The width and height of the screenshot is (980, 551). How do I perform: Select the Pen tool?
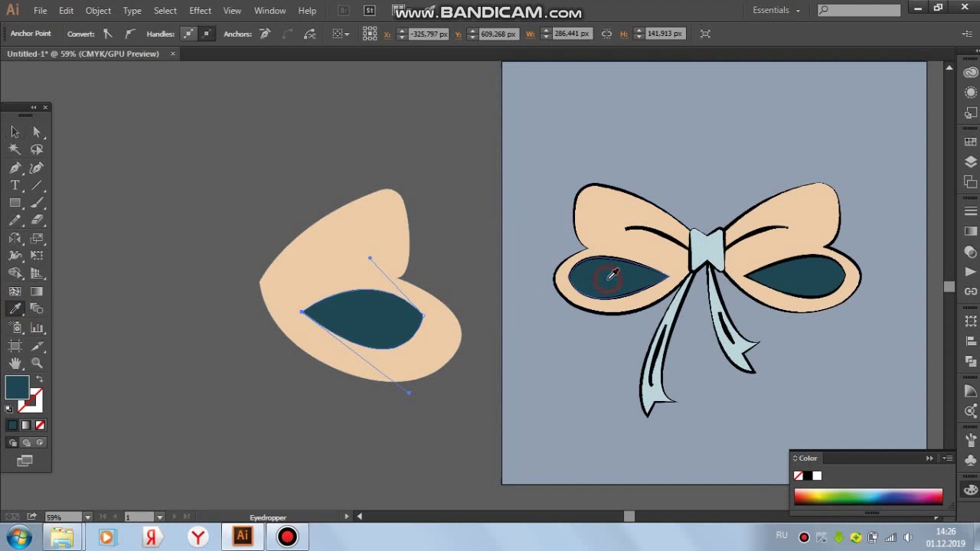click(15, 168)
